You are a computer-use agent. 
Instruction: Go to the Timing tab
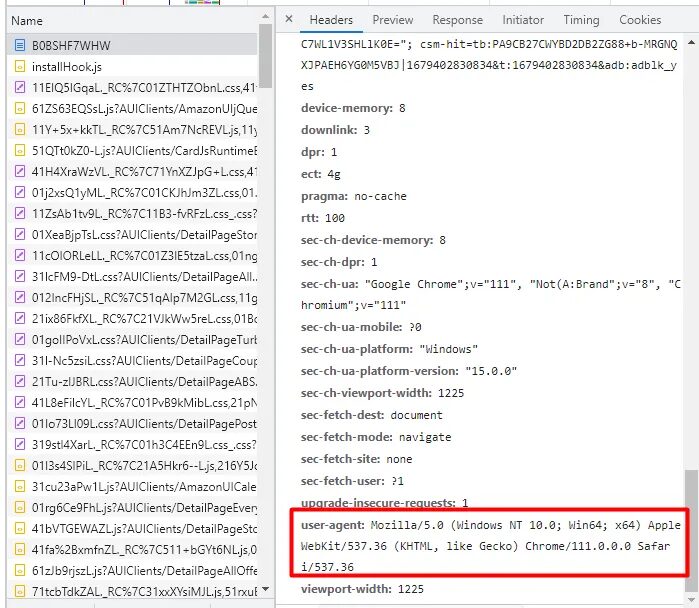(x=581, y=20)
